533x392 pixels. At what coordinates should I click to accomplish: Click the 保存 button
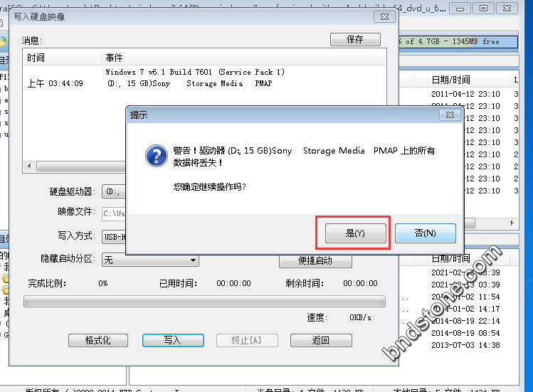pyautogui.click(x=355, y=39)
